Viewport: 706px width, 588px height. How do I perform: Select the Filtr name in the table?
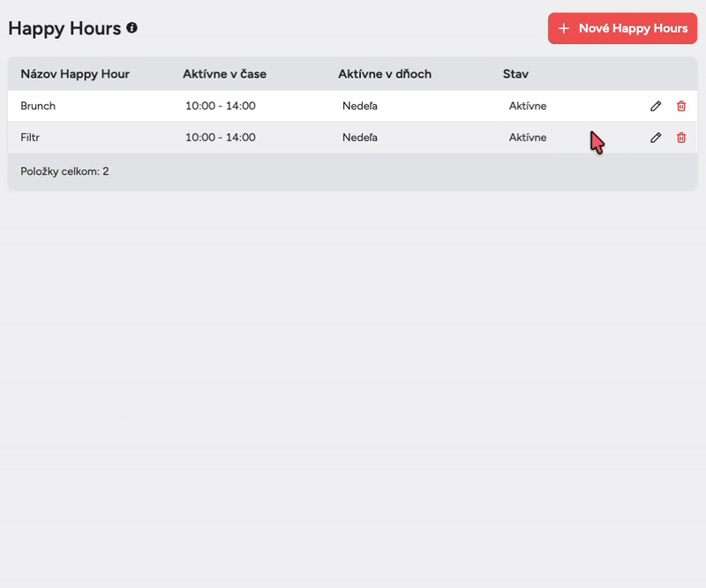click(x=32, y=138)
